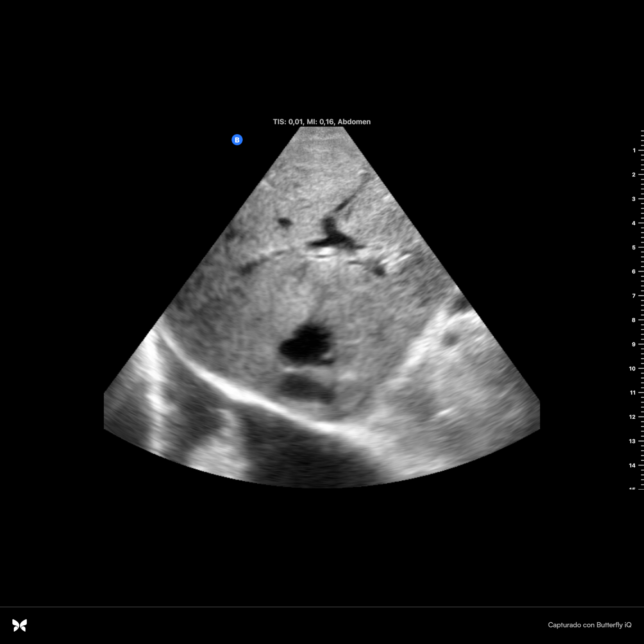Click the 'Capturado con Butterfly iQ' caption

coord(589,625)
